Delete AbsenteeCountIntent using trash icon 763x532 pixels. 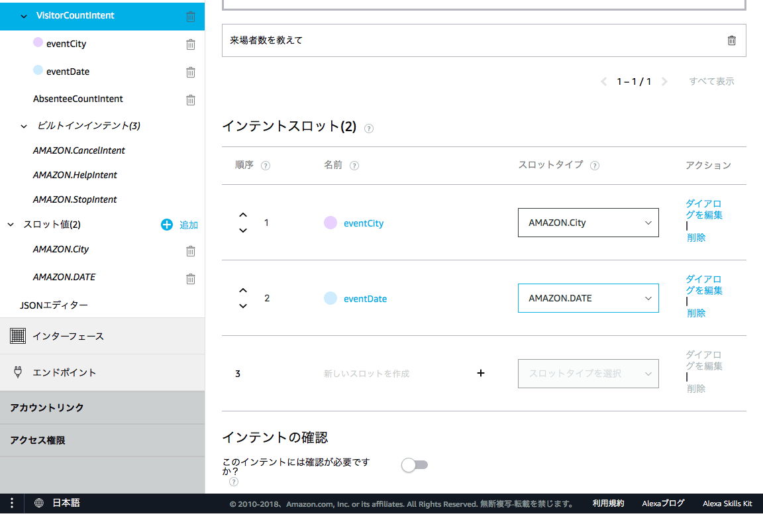(191, 100)
